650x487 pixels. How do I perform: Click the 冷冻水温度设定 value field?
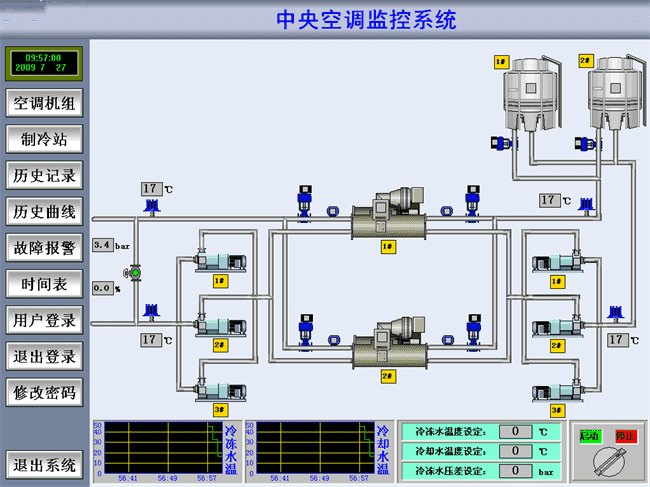click(514, 432)
